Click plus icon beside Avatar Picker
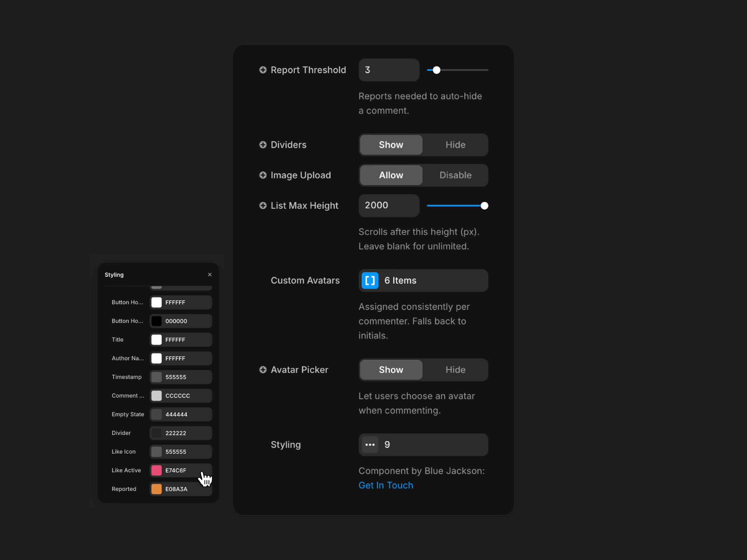The height and width of the screenshot is (560, 747). [x=263, y=370]
